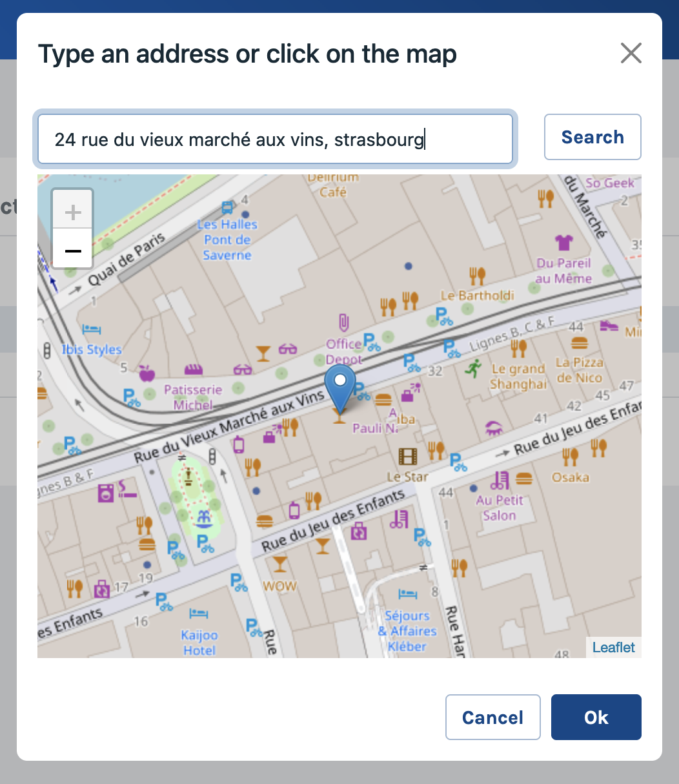Image resolution: width=679 pixels, height=784 pixels.
Task: Click the Kaijoo Hotel bed icon
Action: pyautogui.click(x=198, y=613)
